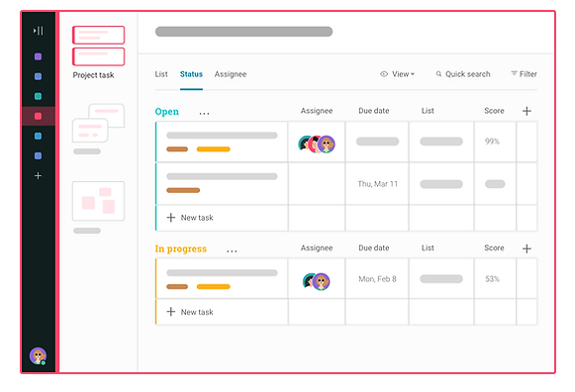Click New task under the Open group
575x392 pixels.
coord(190,218)
